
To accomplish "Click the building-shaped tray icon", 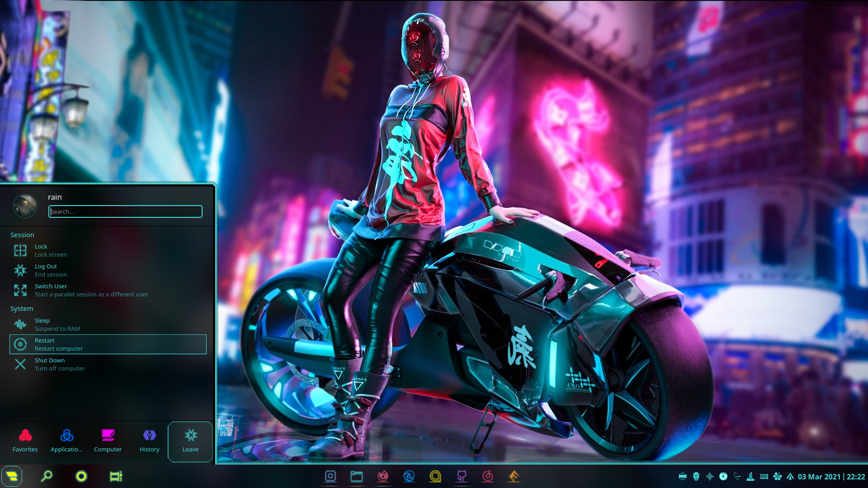I will coord(750,476).
